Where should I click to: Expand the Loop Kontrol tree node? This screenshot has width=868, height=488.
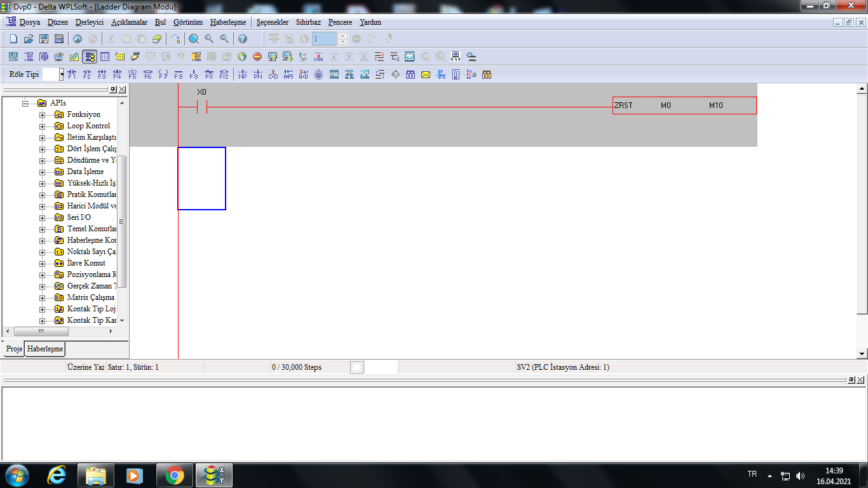[43, 126]
